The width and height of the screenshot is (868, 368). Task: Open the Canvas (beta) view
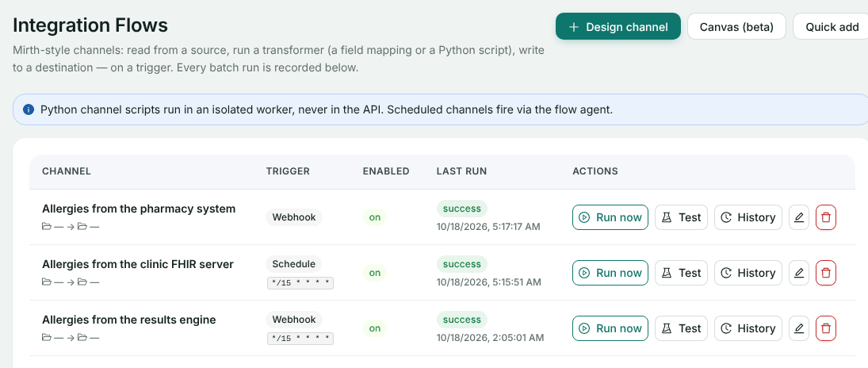pos(736,27)
